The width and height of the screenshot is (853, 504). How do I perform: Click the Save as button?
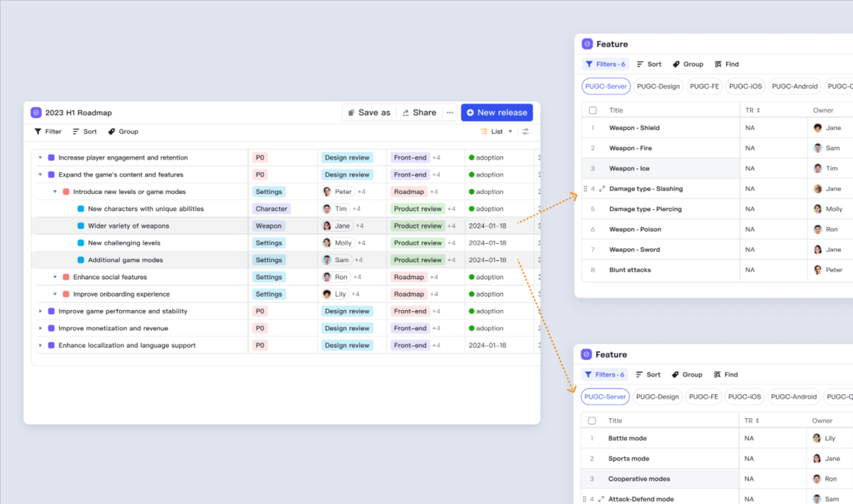click(369, 112)
